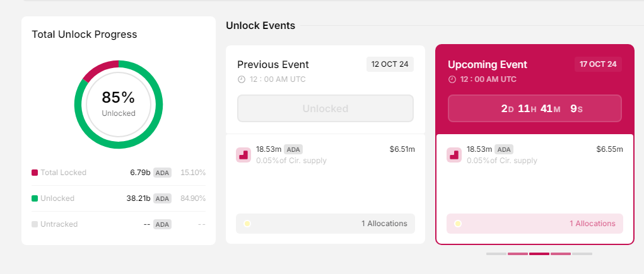Select the darkest middle carousel indicator
This screenshot has width=644, height=274.
click(539, 254)
